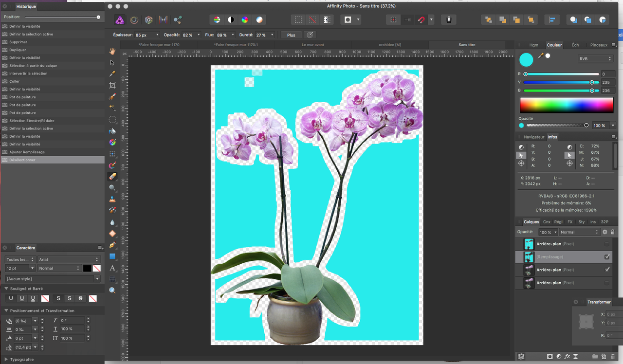623x364 pixels.
Task: Select the Crop tool
Action: 112,85
